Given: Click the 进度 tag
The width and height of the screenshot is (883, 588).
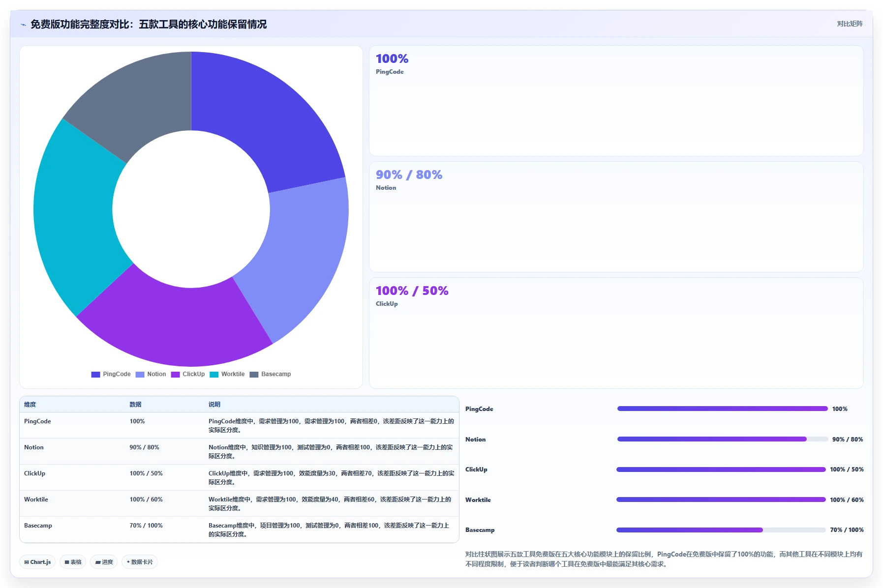Looking at the screenshot, I should pos(104,562).
